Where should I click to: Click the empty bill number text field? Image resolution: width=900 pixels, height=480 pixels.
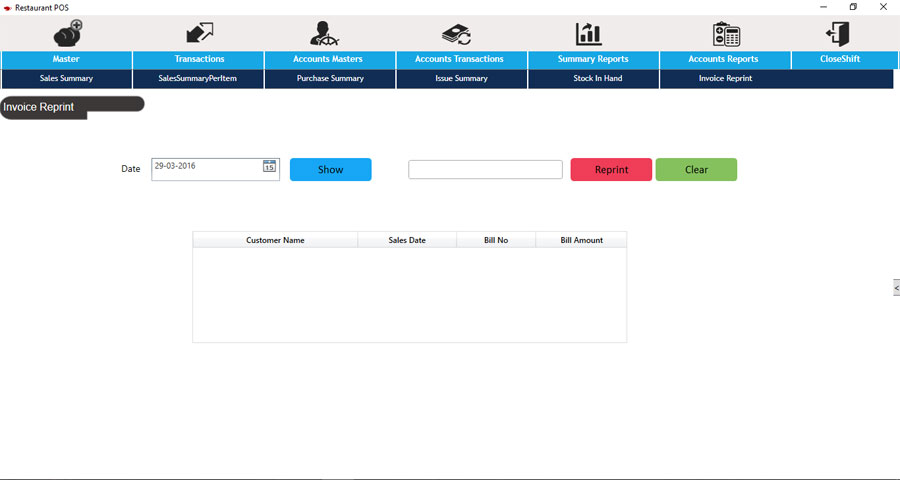(x=485, y=170)
